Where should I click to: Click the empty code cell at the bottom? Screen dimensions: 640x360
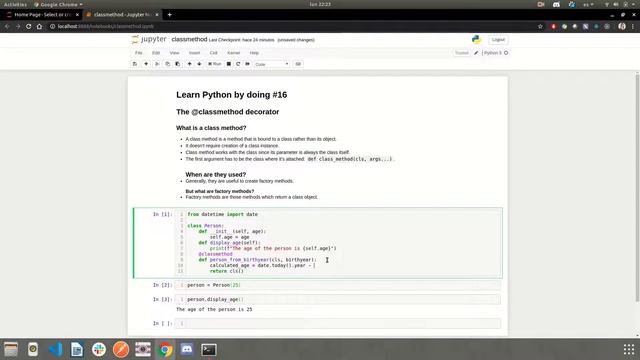(x=338, y=323)
